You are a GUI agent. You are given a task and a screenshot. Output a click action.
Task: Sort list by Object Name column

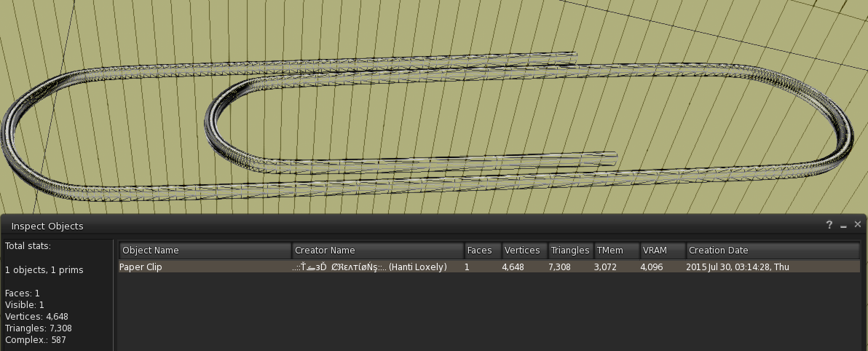tap(205, 251)
